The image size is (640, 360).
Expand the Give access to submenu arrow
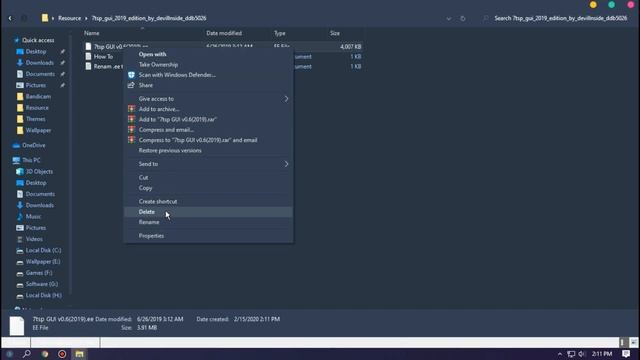(x=286, y=99)
